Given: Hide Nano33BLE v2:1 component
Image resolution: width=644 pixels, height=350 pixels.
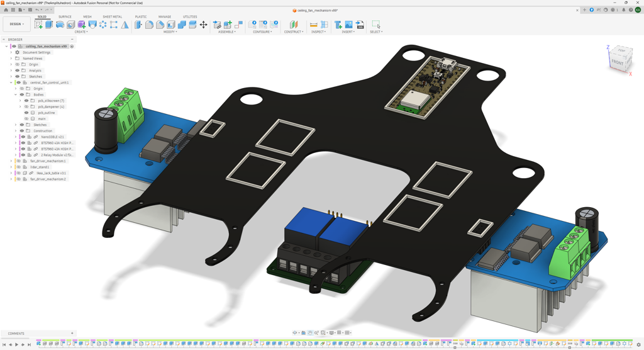Looking at the screenshot, I should click(23, 137).
